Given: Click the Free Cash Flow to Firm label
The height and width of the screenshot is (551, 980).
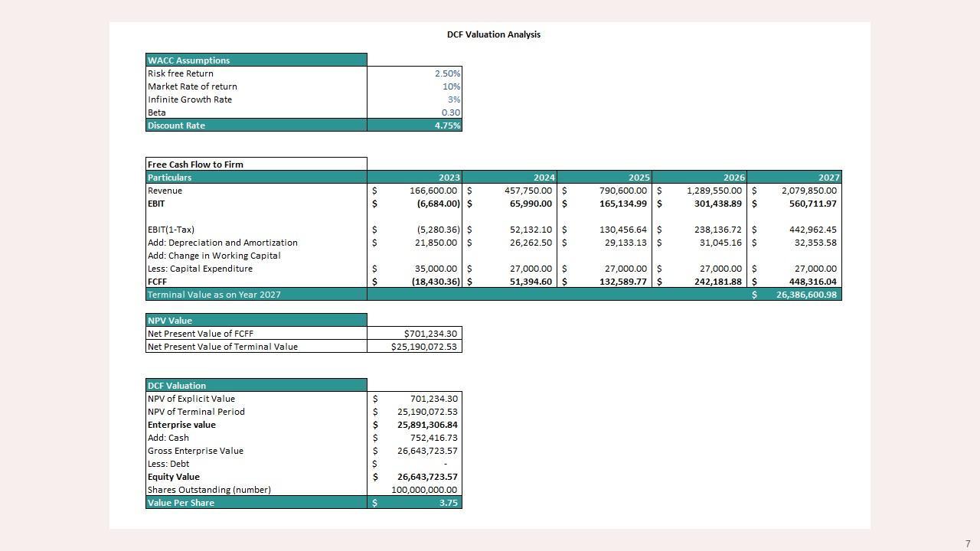Looking at the screenshot, I should pos(195,165).
